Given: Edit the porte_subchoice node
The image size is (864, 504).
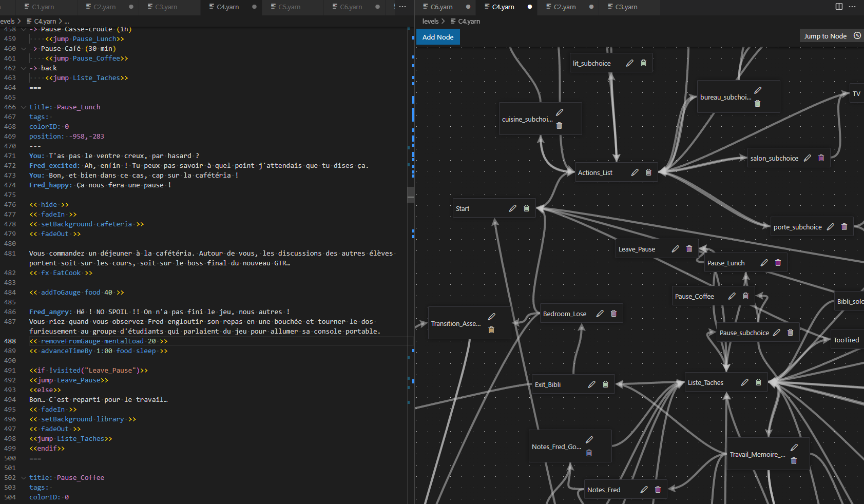Looking at the screenshot, I should click(x=830, y=227).
